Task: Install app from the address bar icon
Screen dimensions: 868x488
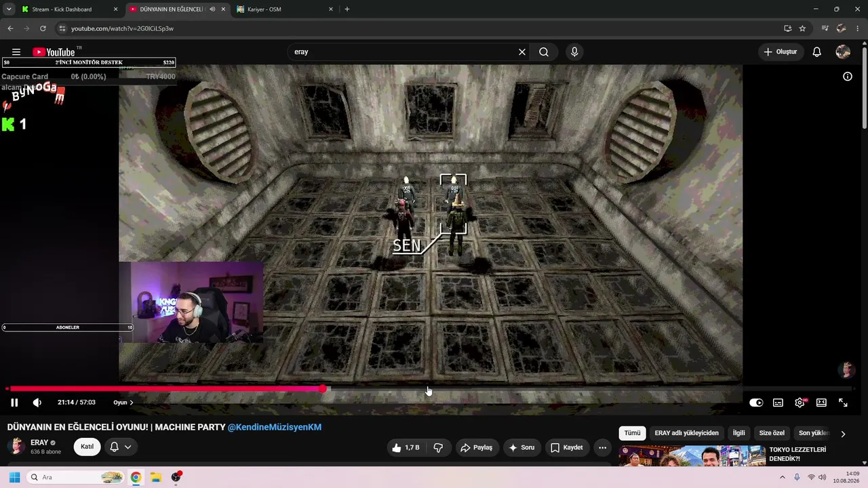Action: pos(788,28)
